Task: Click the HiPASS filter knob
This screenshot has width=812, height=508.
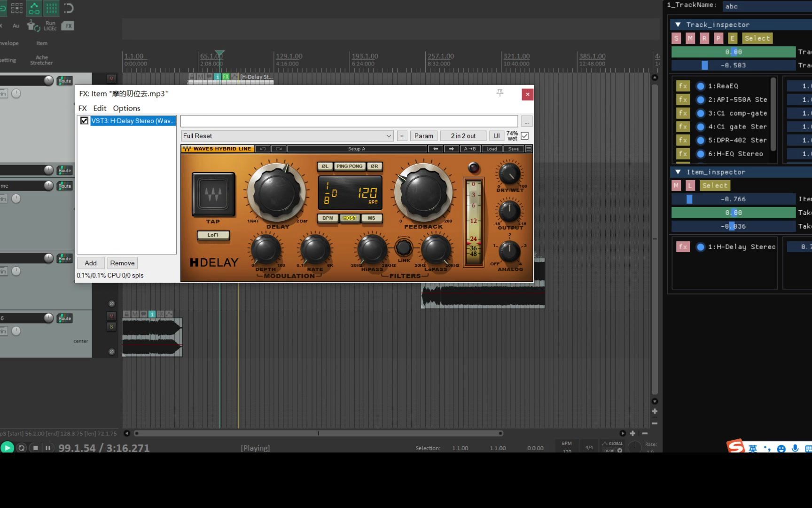Action: 372,250
